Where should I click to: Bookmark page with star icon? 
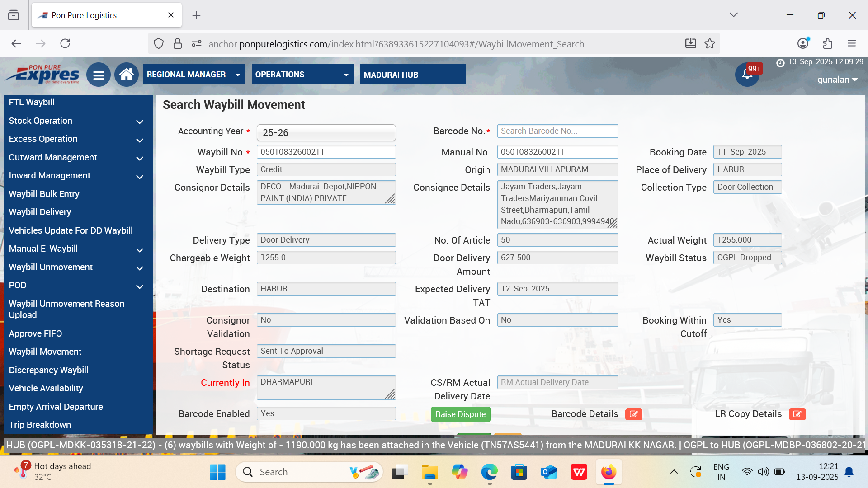(710, 44)
